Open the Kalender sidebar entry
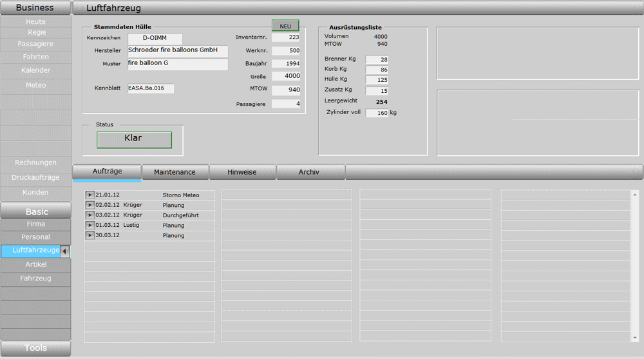The image size is (644, 359). 35,70
